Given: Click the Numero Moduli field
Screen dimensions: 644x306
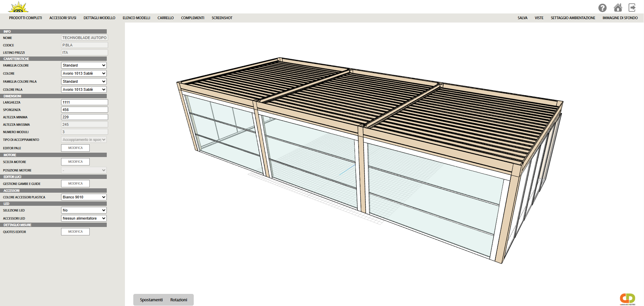Looking at the screenshot, I should click(x=85, y=132).
